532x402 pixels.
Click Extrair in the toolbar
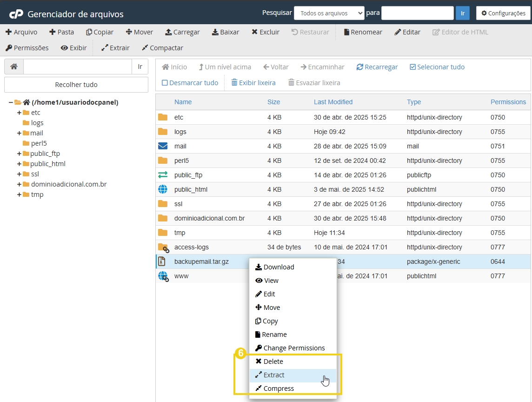click(x=115, y=48)
